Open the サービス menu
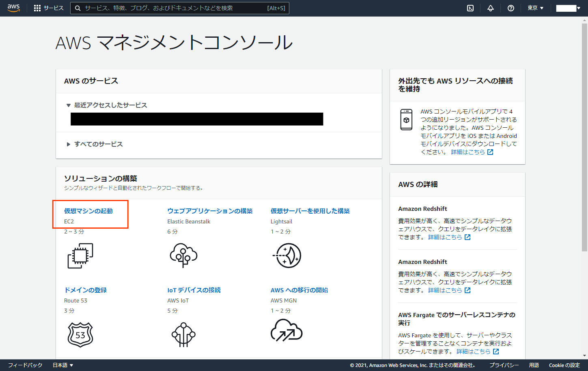 pyautogui.click(x=49, y=8)
